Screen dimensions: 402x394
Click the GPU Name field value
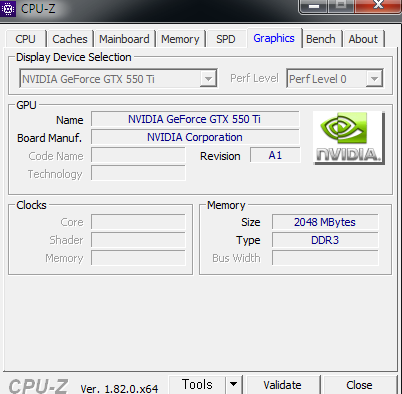click(x=195, y=119)
